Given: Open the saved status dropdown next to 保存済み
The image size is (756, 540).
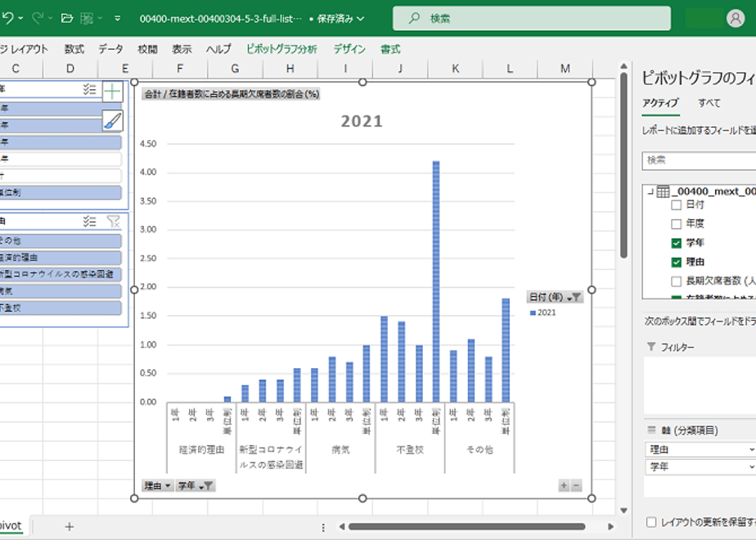Looking at the screenshot, I should coord(361,19).
